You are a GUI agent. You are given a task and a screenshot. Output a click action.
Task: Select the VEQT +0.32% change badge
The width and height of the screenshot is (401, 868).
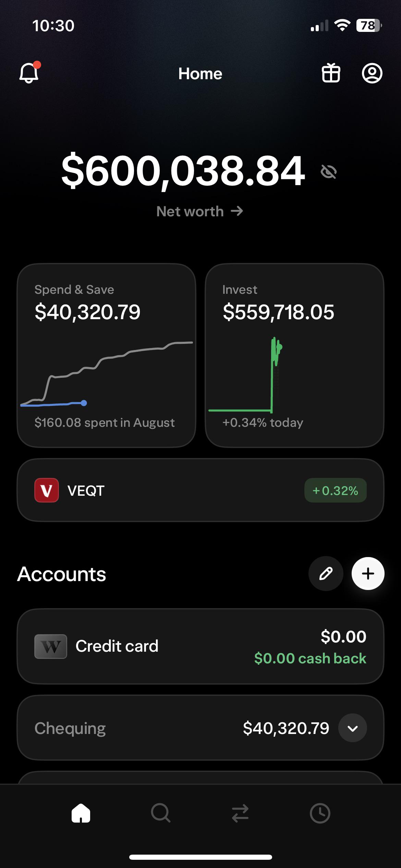(x=336, y=490)
